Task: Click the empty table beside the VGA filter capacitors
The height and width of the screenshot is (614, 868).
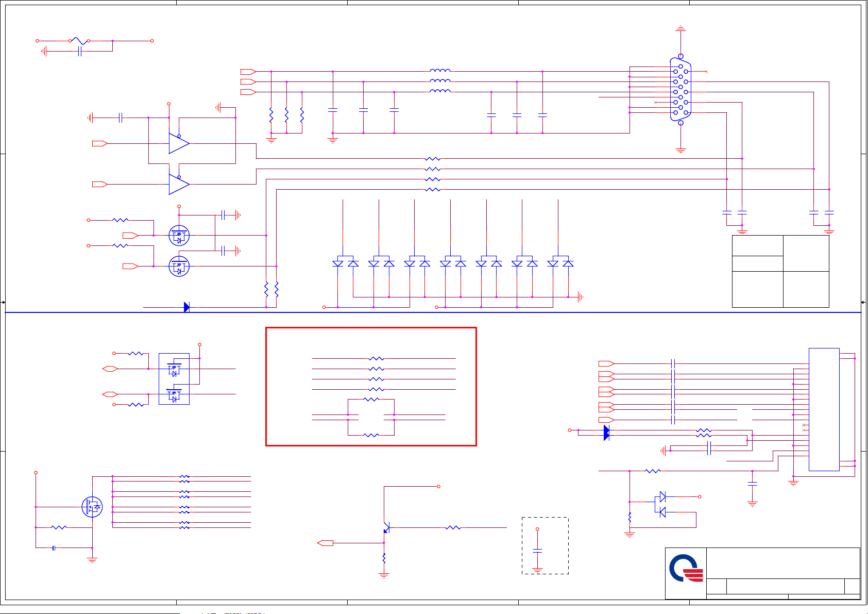Action: (x=780, y=271)
